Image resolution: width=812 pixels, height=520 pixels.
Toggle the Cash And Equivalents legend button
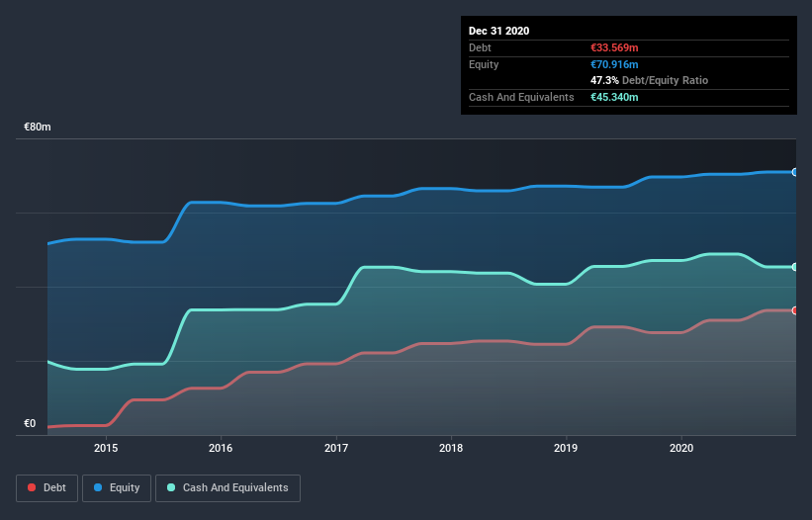(227, 488)
